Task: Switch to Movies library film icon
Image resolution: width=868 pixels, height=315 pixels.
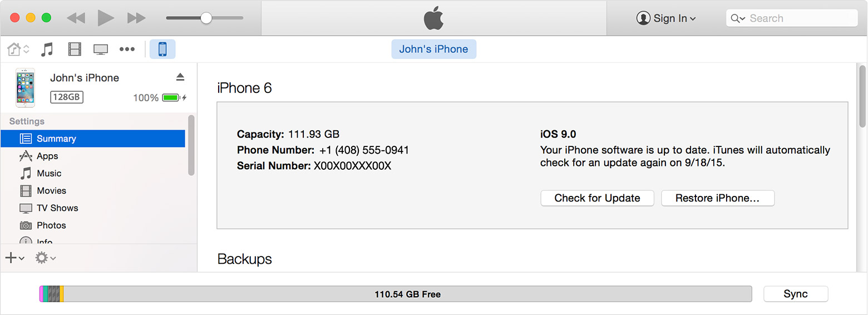Action: point(75,49)
